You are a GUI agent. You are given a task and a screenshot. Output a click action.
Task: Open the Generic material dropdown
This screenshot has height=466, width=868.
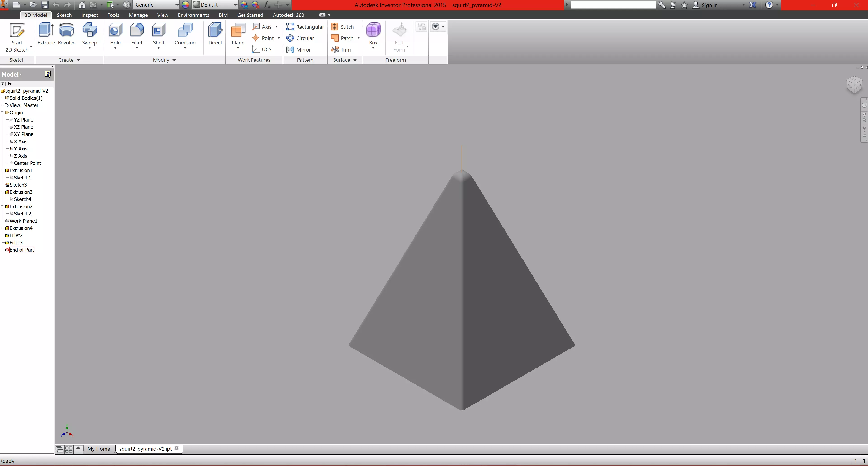pyautogui.click(x=157, y=5)
